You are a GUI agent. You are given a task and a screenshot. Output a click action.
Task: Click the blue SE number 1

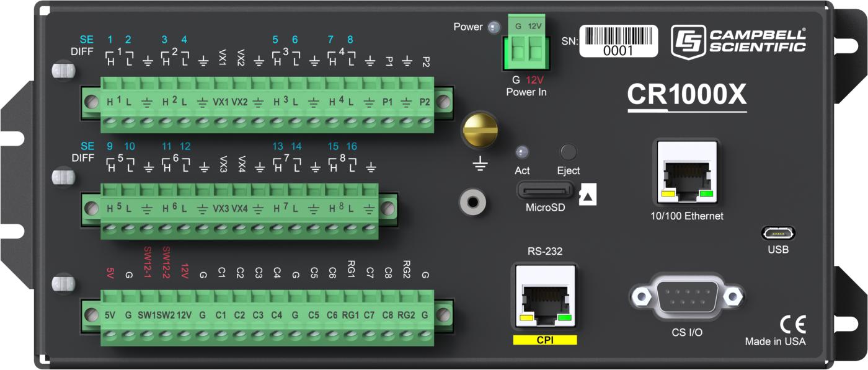(110, 40)
